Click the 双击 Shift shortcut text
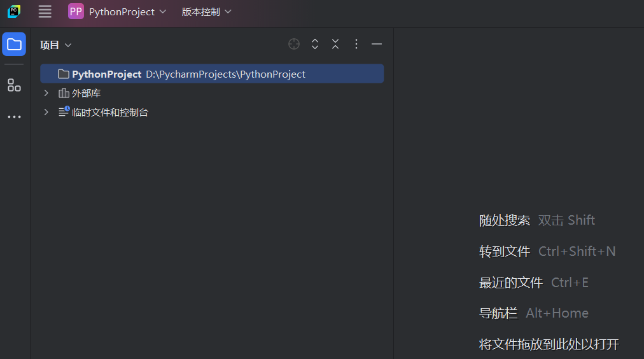644x359 pixels. [x=566, y=221]
